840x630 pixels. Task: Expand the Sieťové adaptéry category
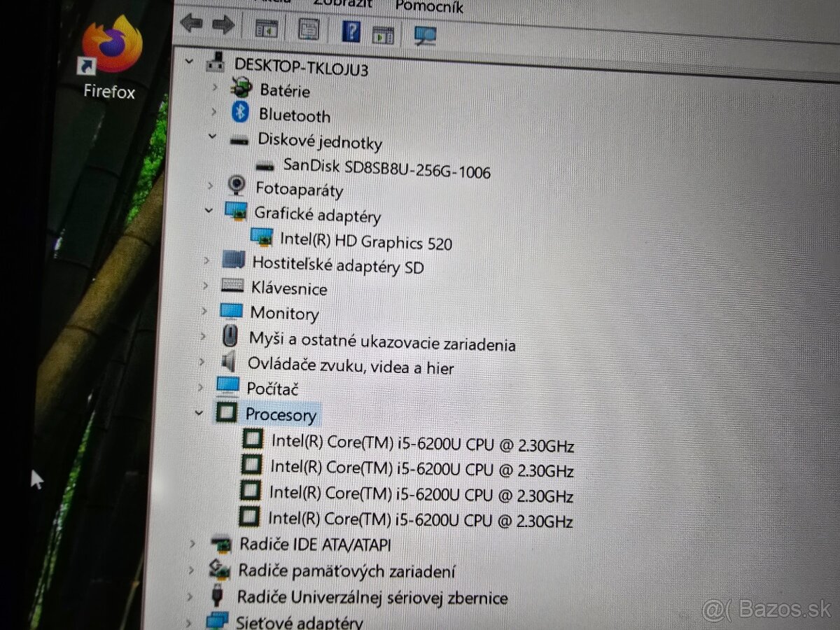(x=189, y=622)
